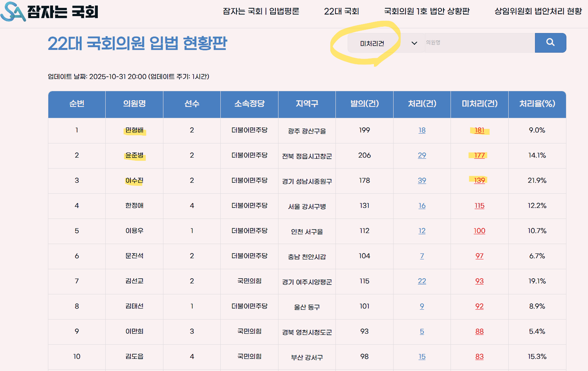588x371 pixels.
Task: Open 김선교's unprocessed count 93 link
Action: [479, 281]
